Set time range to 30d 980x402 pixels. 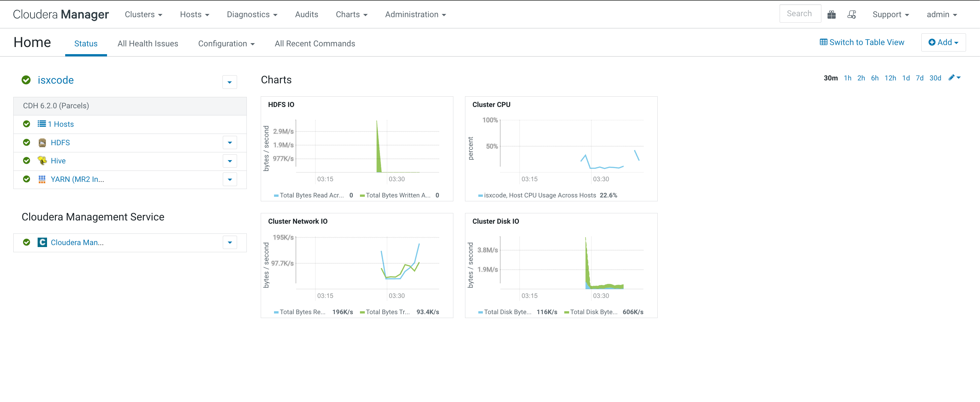(935, 78)
